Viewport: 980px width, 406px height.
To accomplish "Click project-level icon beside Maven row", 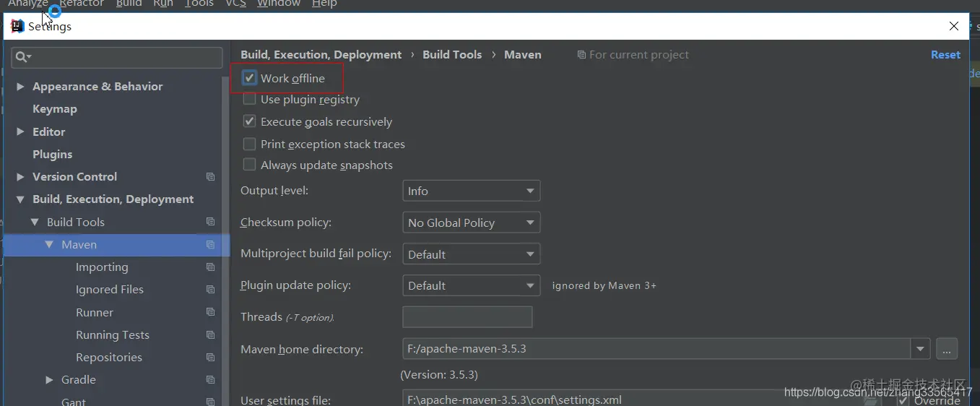I will pos(210,245).
